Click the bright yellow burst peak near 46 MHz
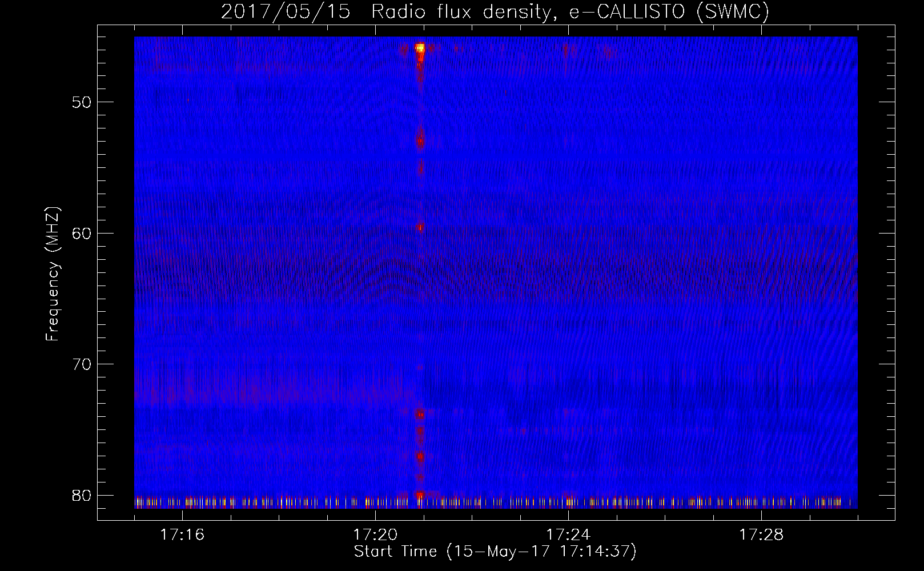This screenshot has height=571, width=924. pos(420,48)
